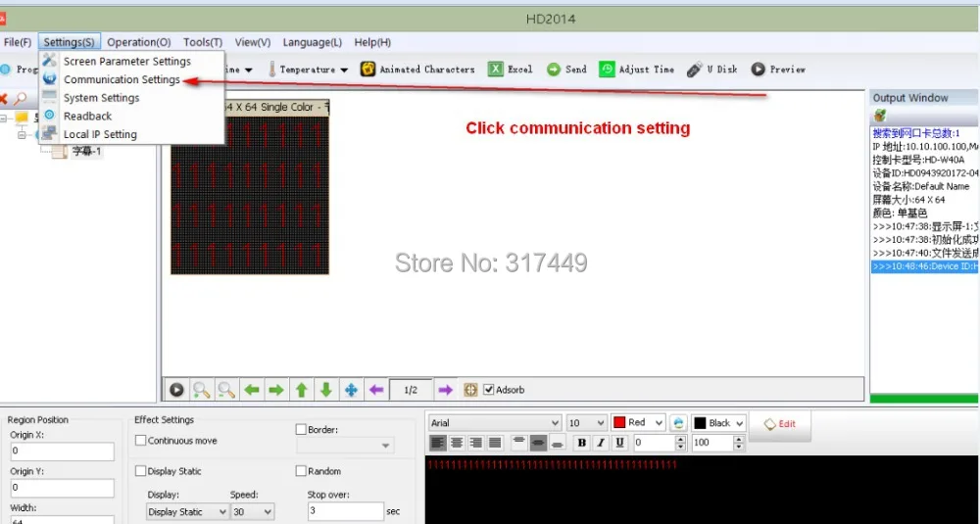The height and width of the screenshot is (524, 980).
Task: Click the U Disk toolbar icon
Action: coord(695,70)
